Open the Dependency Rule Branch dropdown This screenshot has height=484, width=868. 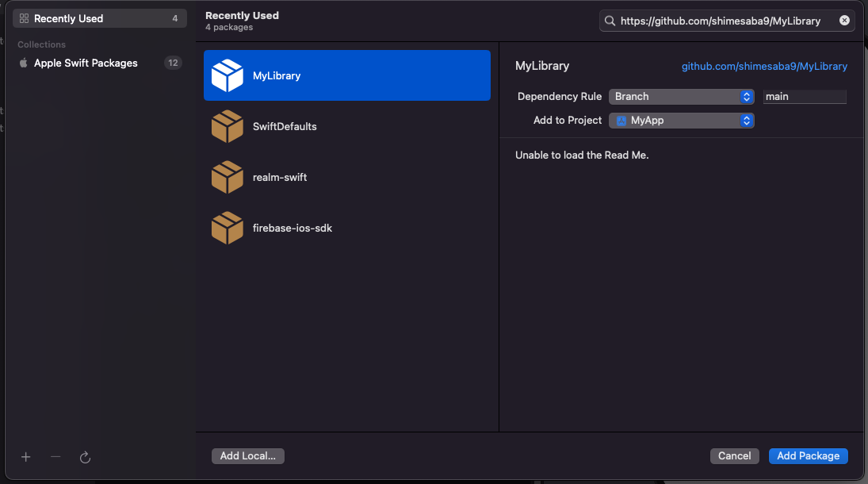[x=682, y=97]
